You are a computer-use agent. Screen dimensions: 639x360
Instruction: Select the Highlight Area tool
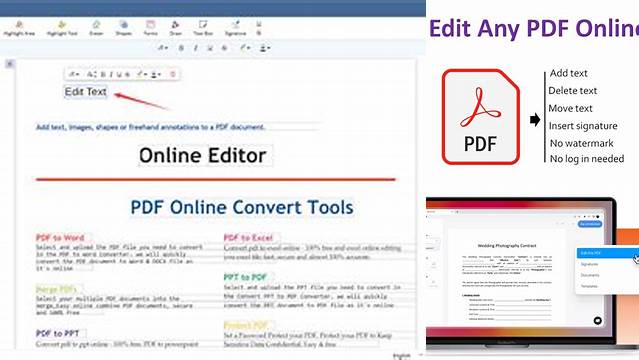click(19, 28)
